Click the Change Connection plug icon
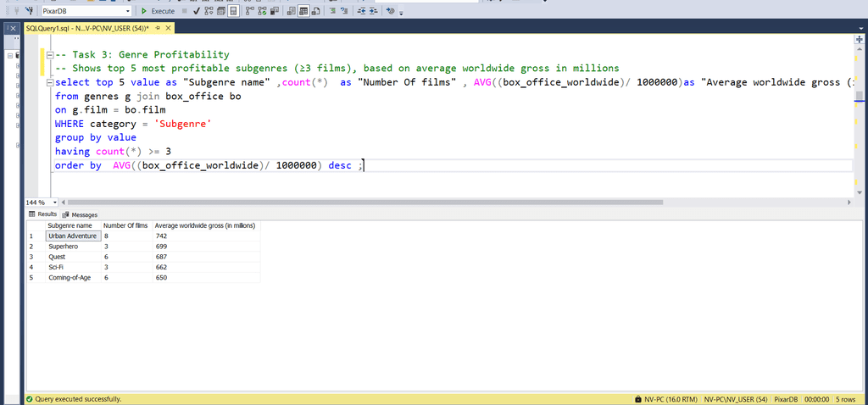Image resolution: width=868 pixels, height=405 pixels. (28, 11)
